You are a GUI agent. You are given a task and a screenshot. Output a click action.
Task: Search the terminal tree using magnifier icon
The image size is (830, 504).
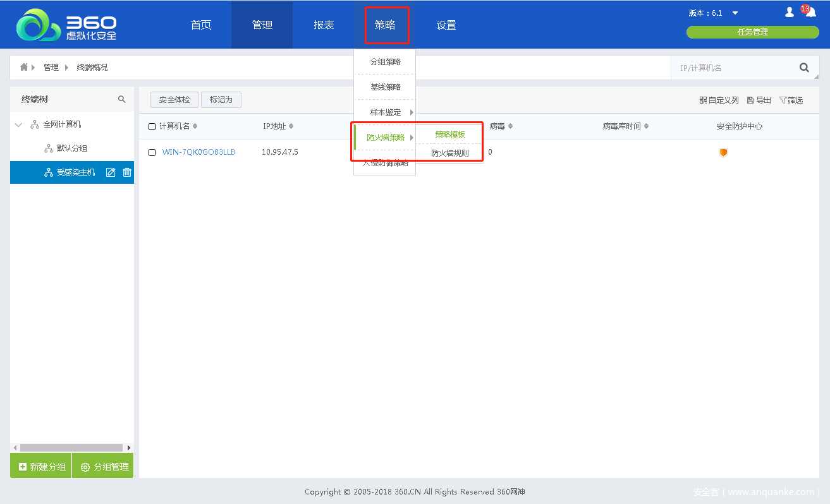(x=121, y=99)
